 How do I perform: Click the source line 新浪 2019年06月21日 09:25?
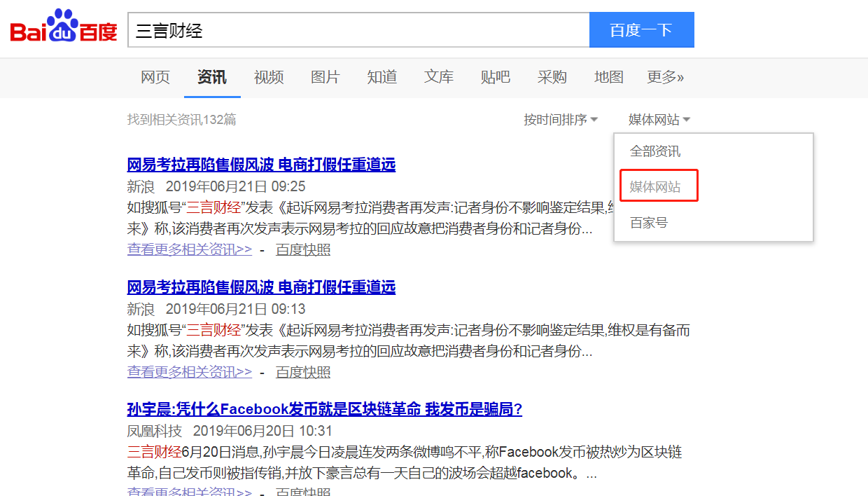click(216, 187)
